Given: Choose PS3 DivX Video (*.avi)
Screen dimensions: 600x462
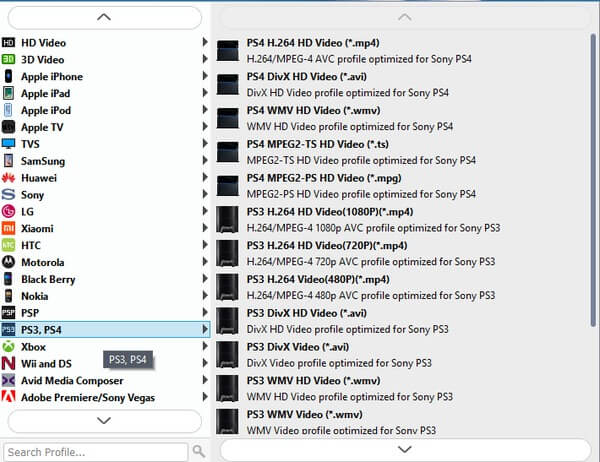Looking at the screenshot, I should [402, 355].
